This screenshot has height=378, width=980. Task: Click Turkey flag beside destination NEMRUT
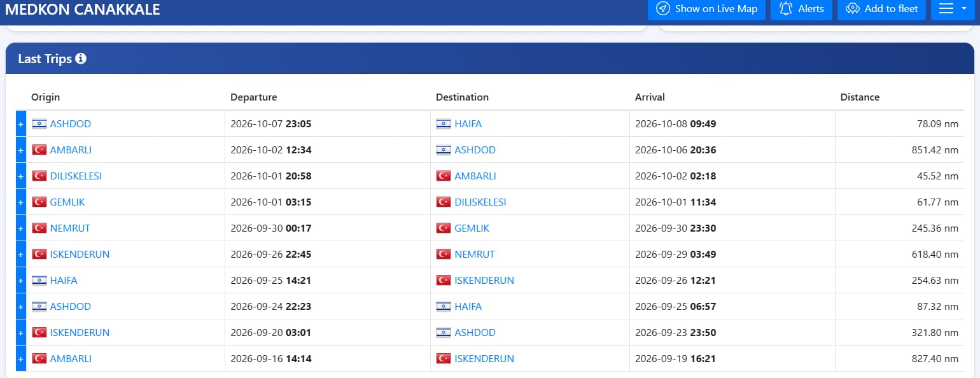point(444,255)
